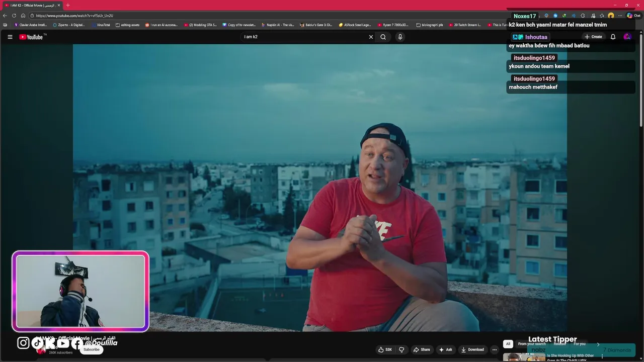The height and width of the screenshot is (362, 644).
Task: Open more actions three-dots under the video
Action: tap(495, 349)
